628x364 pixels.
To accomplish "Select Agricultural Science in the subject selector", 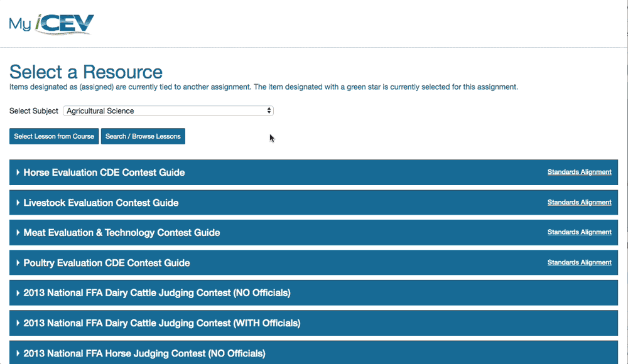I will 168,110.
